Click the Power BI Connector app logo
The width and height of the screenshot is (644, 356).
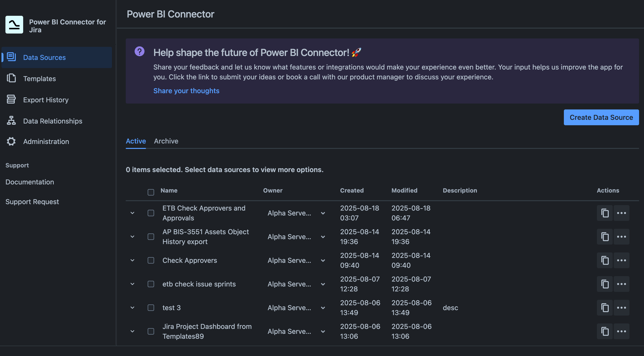(14, 24)
